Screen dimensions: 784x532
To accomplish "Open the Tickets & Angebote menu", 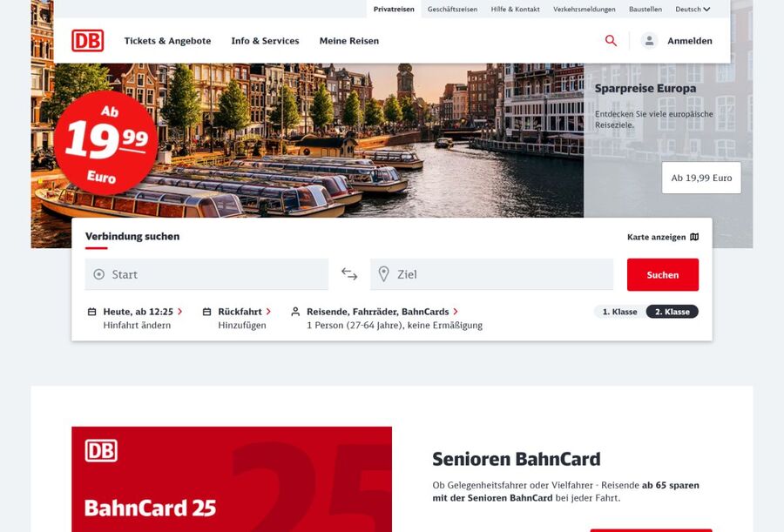I will [x=167, y=41].
